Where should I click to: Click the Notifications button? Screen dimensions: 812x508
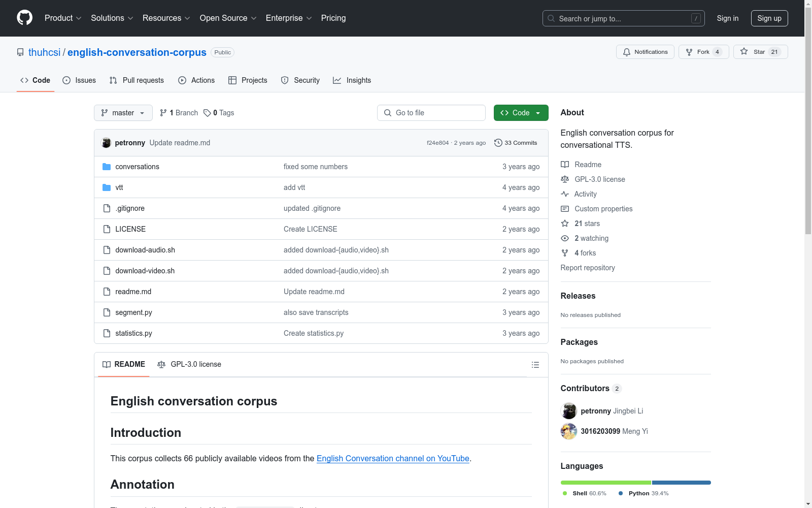coord(645,52)
